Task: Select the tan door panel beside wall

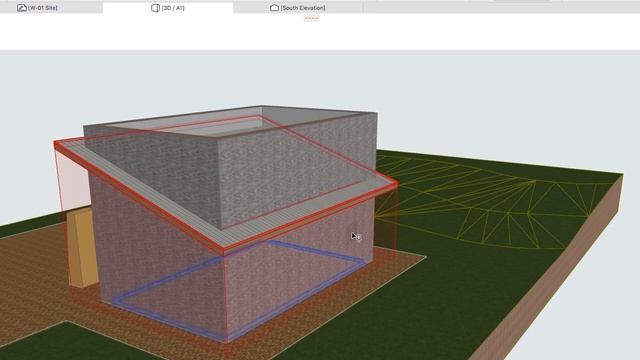Action: coord(83,249)
